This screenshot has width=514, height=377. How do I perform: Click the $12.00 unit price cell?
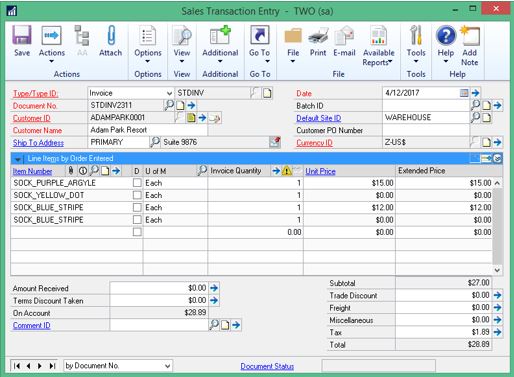pos(349,207)
